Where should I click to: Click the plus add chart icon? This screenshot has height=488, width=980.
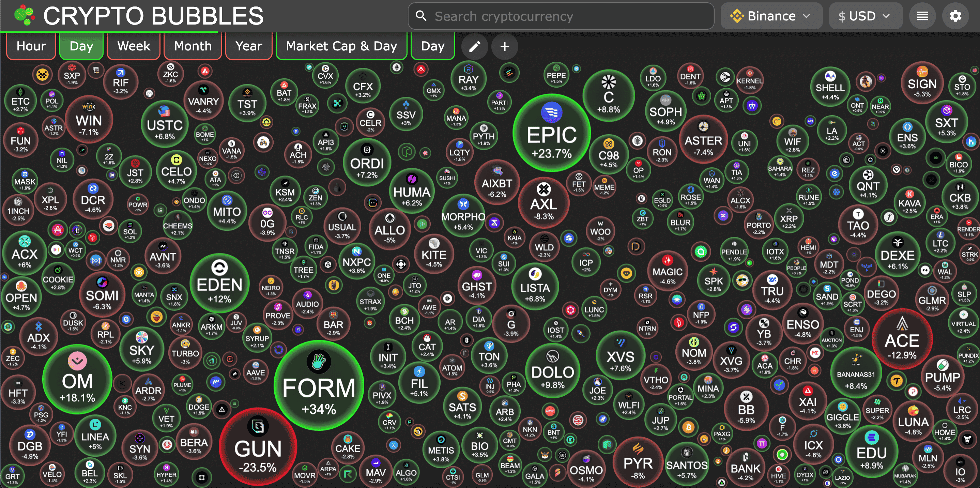point(504,46)
